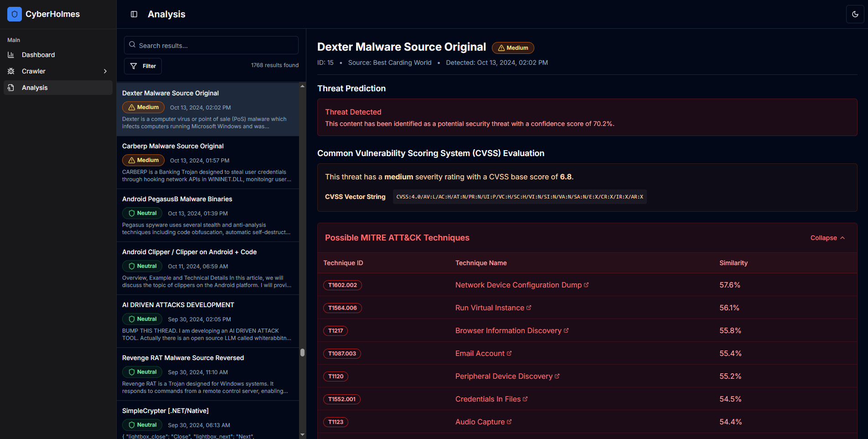Click Neutral badge on Revenge RAT result
The width and height of the screenshot is (868, 439).
click(x=142, y=372)
